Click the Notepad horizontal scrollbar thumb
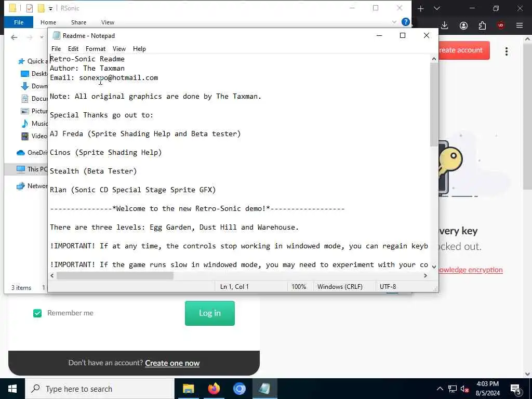The width and height of the screenshot is (532, 399). click(115, 276)
